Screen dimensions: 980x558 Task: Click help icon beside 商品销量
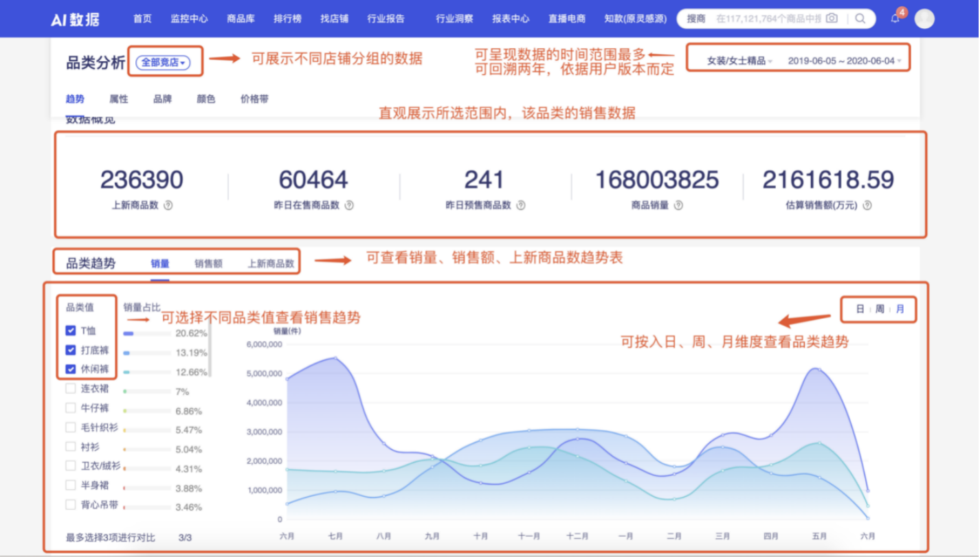pos(678,205)
